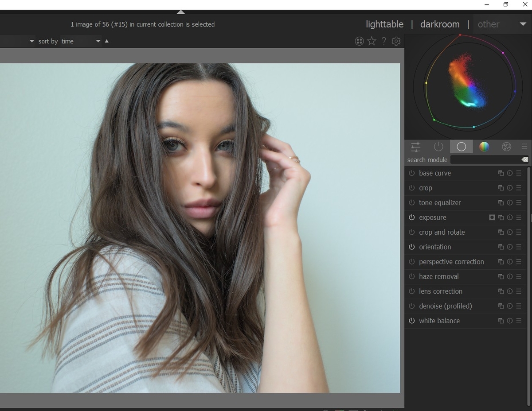Switch to the lighttable view
The height and width of the screenshot is (411, 532).
point(384,24)
